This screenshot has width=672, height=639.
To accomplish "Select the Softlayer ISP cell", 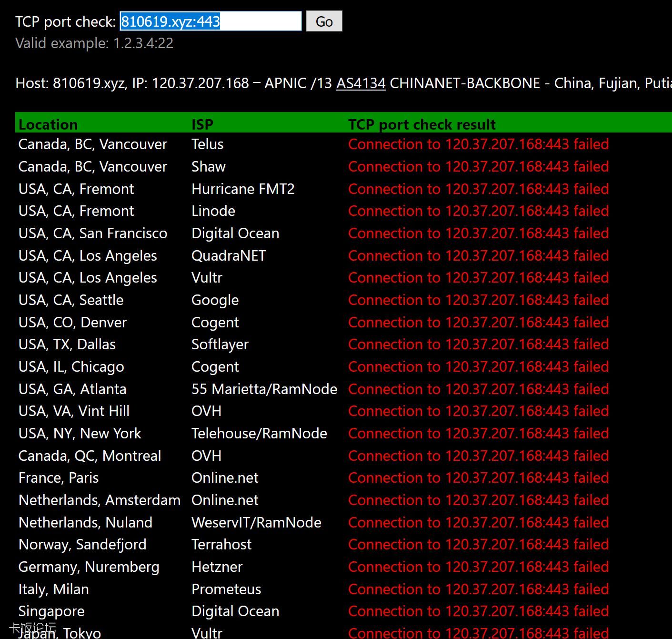I will pyautogui.click(x=220, y=345).
